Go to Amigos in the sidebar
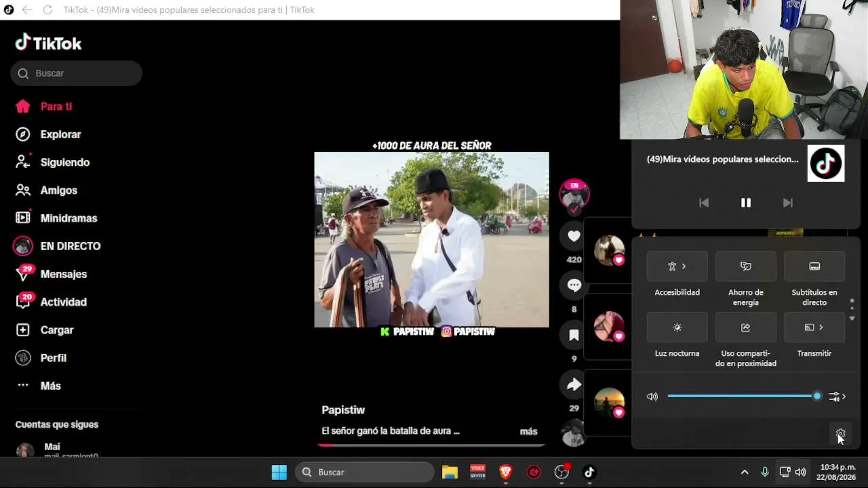This screenshot has width=868, height=488. [46, 190]
